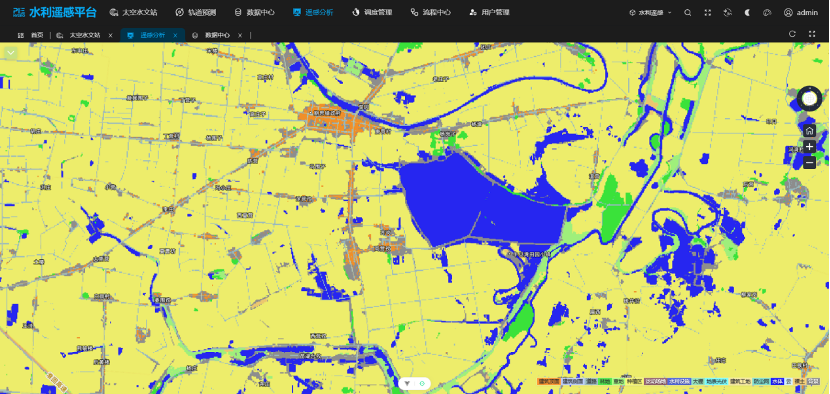Toggle the filter funnel at map bottom

[x=407, y=383]
